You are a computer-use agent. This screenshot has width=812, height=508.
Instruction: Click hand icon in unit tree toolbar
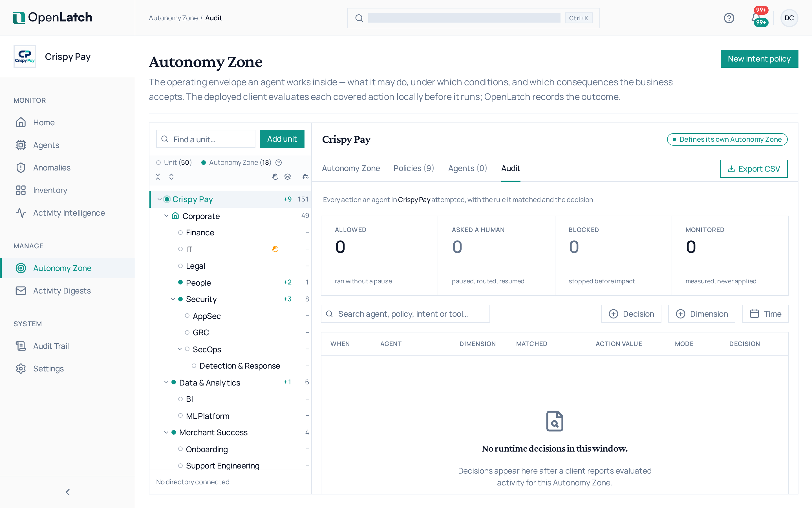[275, 177]
